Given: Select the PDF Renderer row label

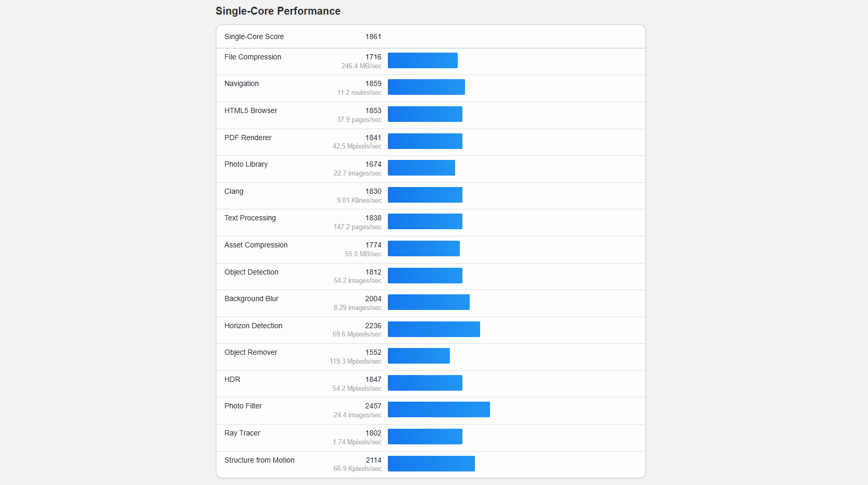Looking at the screenshot, I should point(248,138).
